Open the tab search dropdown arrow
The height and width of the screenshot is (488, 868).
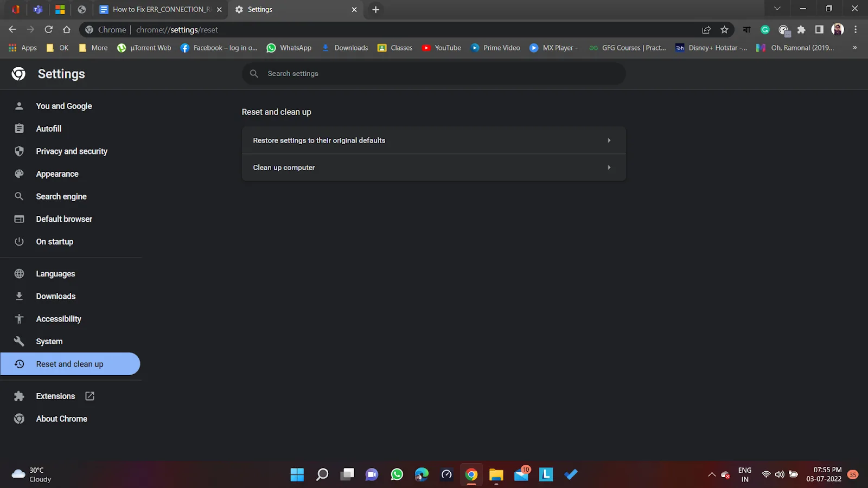(x=777, y=9)
